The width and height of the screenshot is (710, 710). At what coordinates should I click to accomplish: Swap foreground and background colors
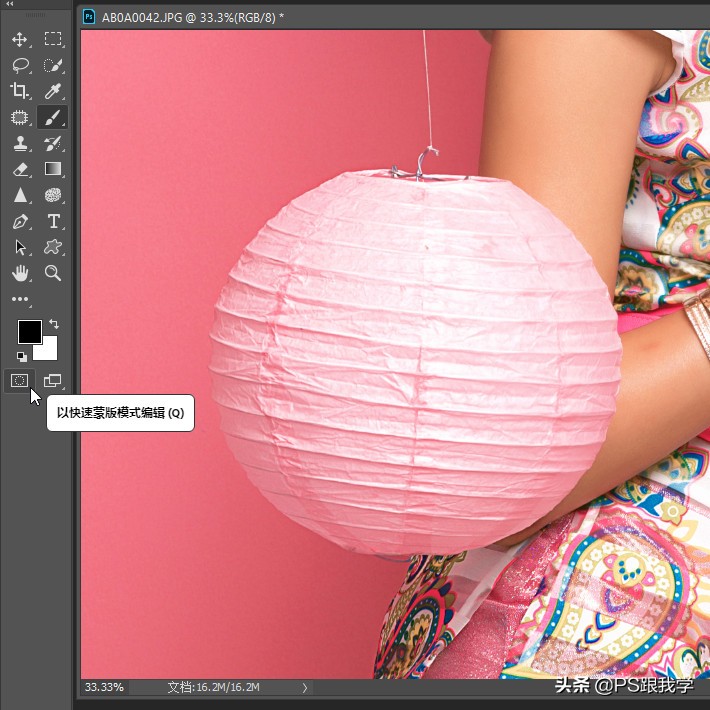click(x=54, y=324)
